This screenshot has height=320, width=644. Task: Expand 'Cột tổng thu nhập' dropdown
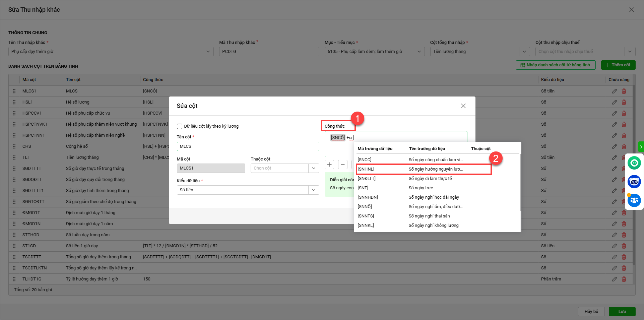(x=524, y=52)
